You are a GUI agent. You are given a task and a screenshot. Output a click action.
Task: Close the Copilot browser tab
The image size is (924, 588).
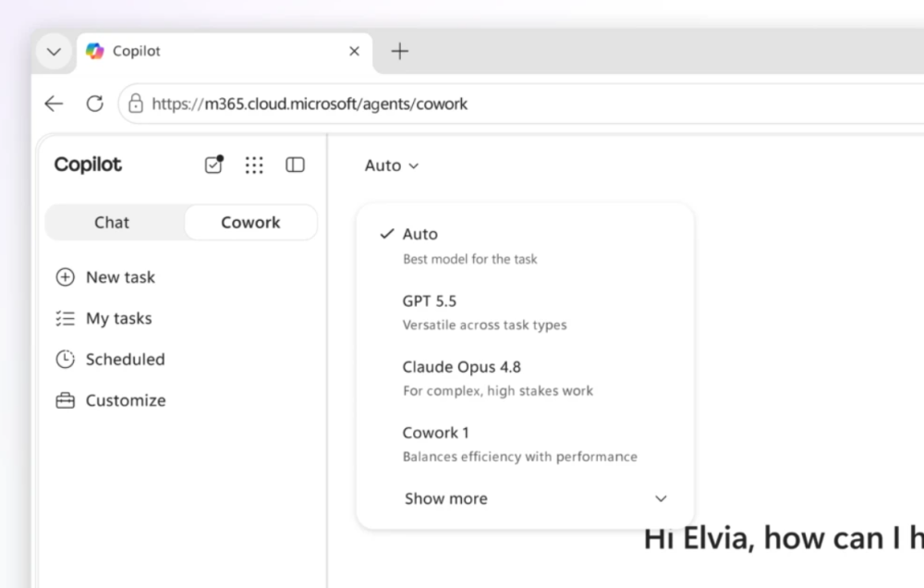coord(354,51)
